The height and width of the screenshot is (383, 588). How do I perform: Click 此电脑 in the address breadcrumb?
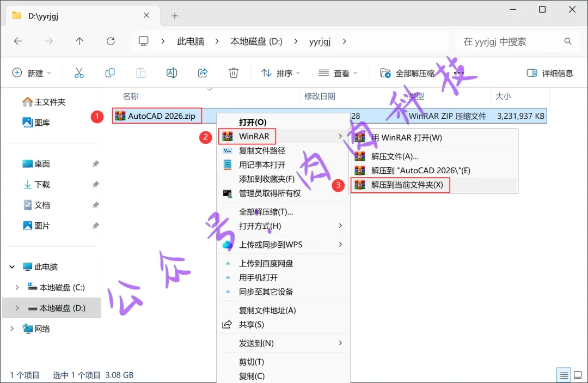[191, 41]
